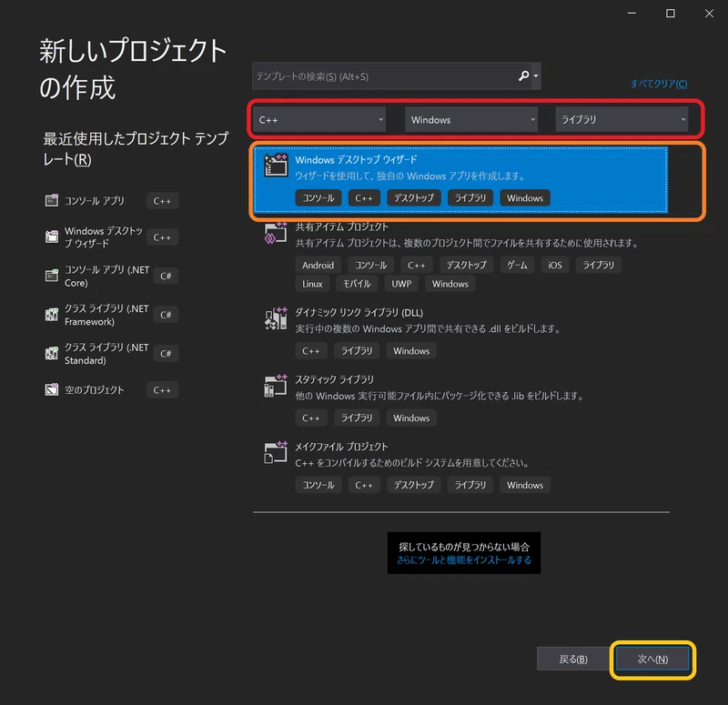Click the Windows tag on スタティック ライブラリ

411,418
